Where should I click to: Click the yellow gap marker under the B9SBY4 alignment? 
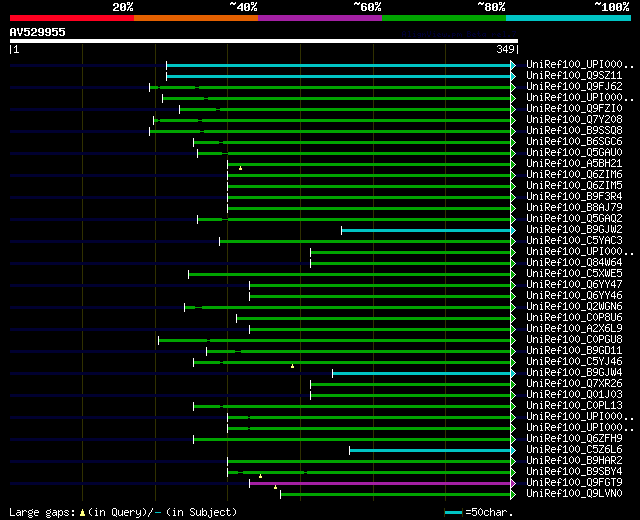coord(260,476)
